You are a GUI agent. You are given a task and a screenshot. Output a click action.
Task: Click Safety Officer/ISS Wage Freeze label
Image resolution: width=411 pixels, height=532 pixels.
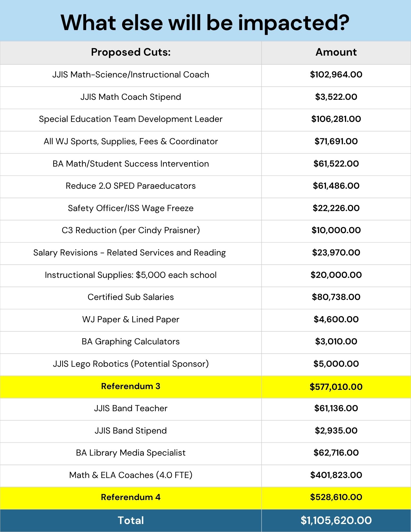point(131,208)
